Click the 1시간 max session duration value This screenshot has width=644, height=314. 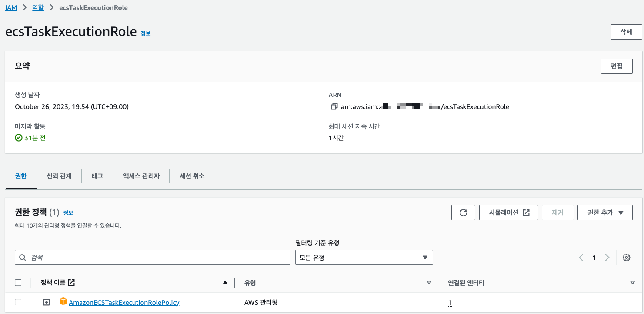tap(336, 138)
